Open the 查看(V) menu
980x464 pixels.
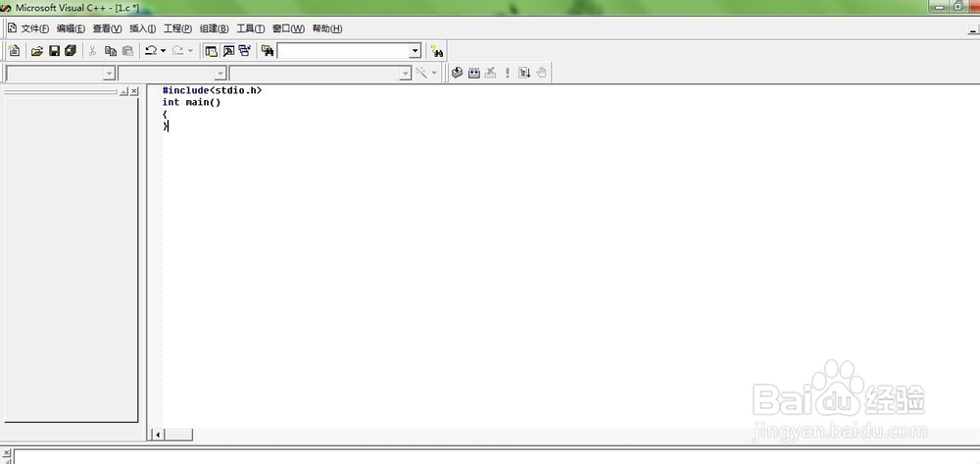[107, 28]
